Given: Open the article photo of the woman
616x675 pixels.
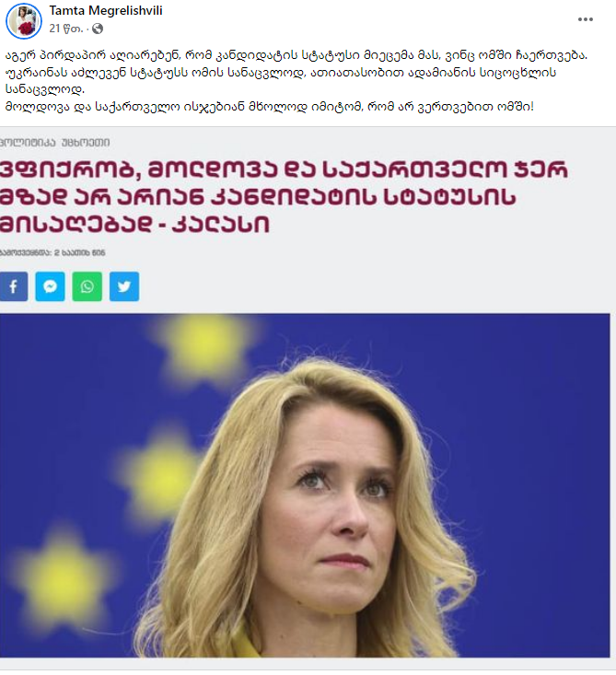Looking at the screenshot, I should point(305,485).
